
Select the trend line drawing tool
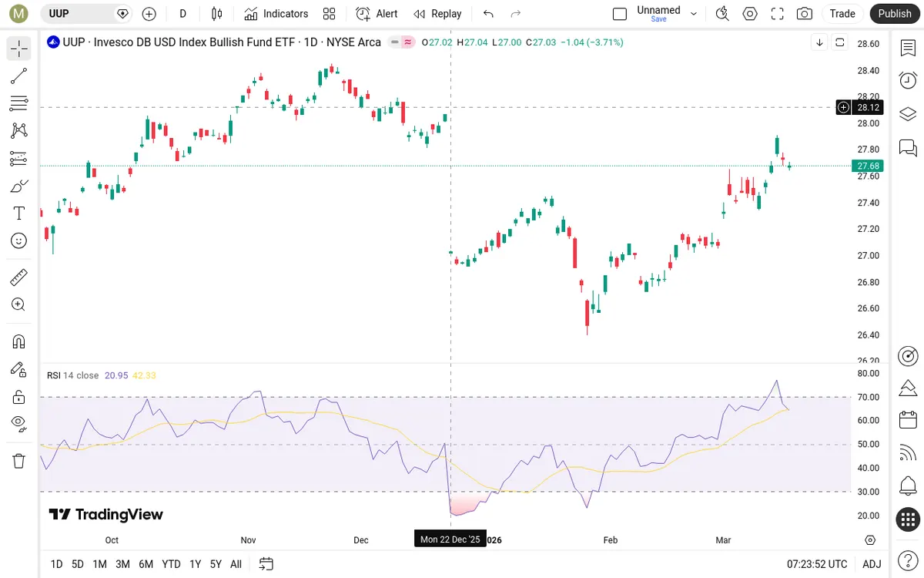coord(19,76)
